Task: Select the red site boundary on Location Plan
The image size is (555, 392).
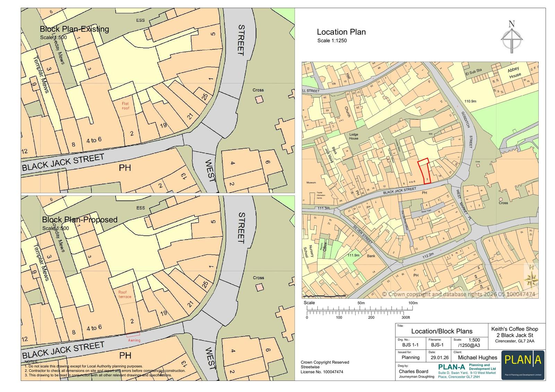Action: 423,171
